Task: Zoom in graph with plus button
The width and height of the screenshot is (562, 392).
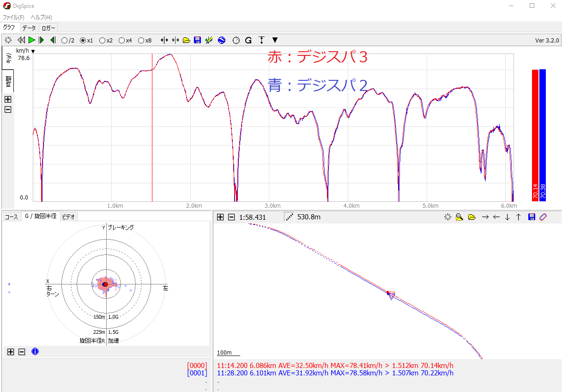Action: click(x=8, y=99)
